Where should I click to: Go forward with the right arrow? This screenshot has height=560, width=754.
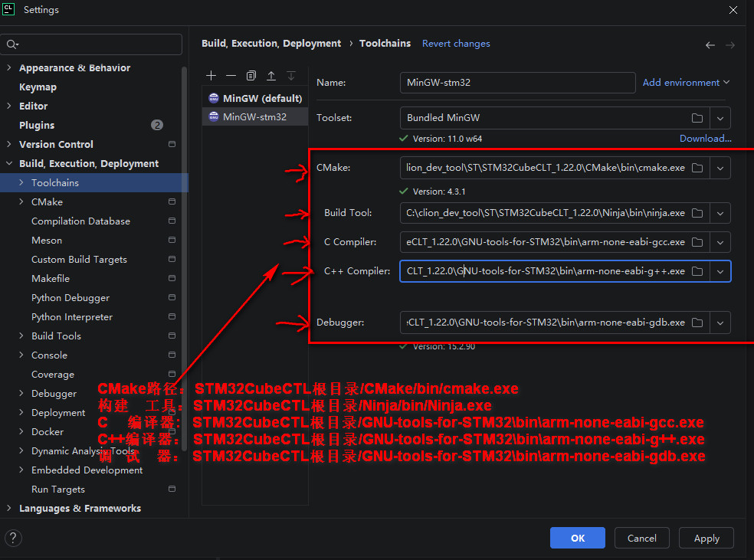coord(730,45)
